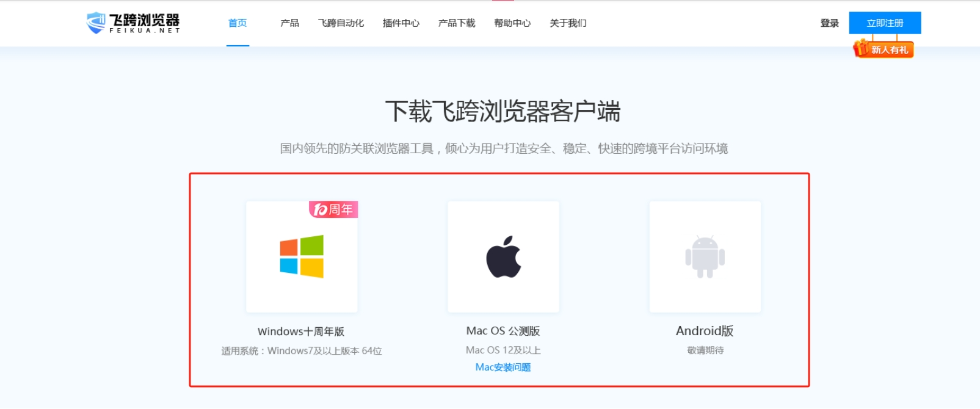Open the Mac安装问题 help link
980x409 pixels.
[x=503, y=367]
